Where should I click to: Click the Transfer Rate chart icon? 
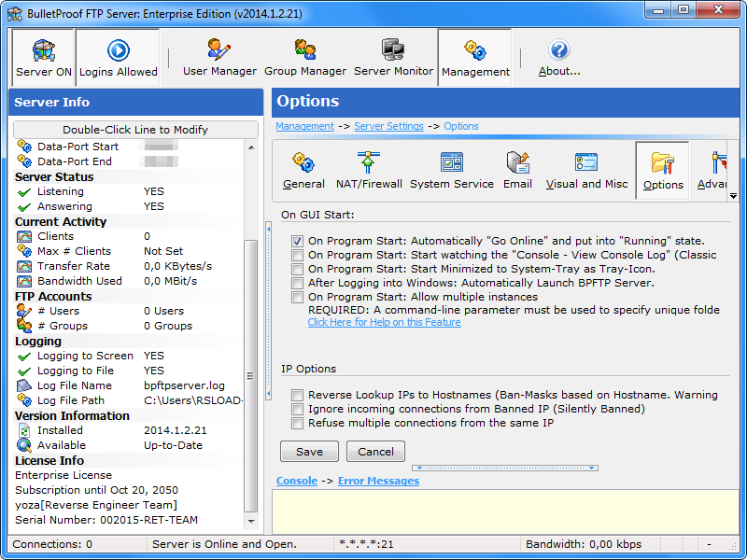point(24,266)
